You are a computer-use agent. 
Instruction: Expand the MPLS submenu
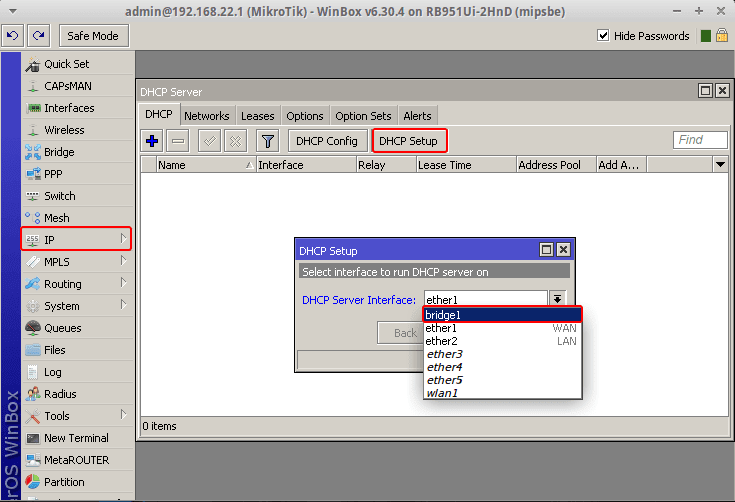click(123, 261)
